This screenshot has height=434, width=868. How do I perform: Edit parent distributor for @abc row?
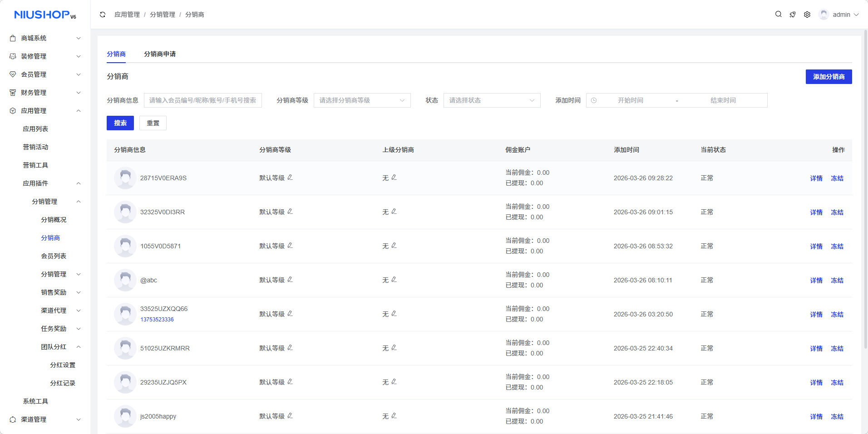(394, 280)
